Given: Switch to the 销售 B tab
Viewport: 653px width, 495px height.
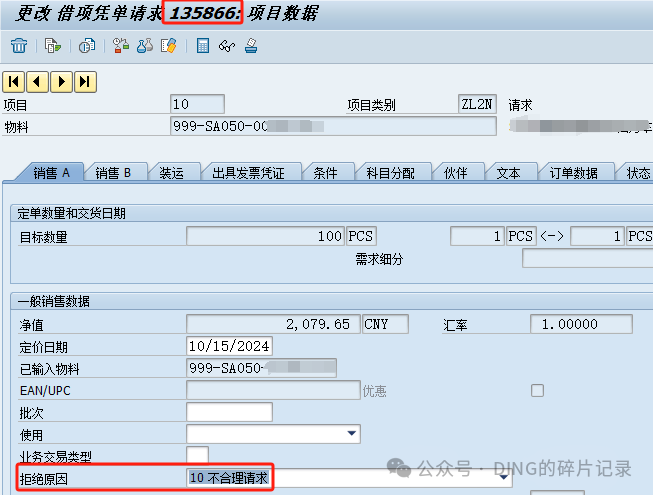Looking at the screenshot, I should tap(113, 173).
